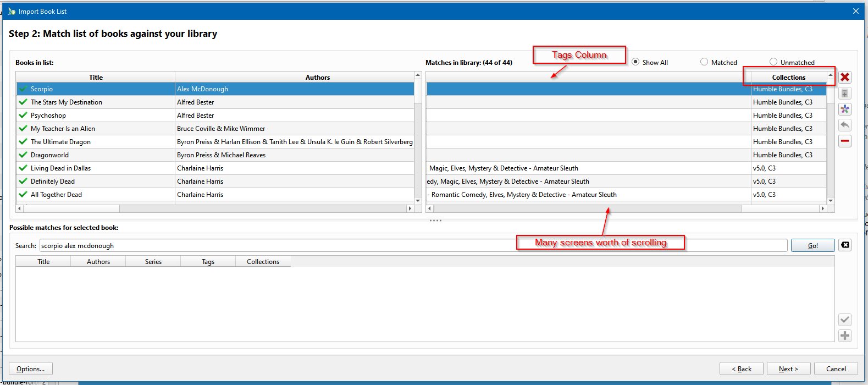Select the Matched radio button

pyautogui.click(x=704, y=62)
